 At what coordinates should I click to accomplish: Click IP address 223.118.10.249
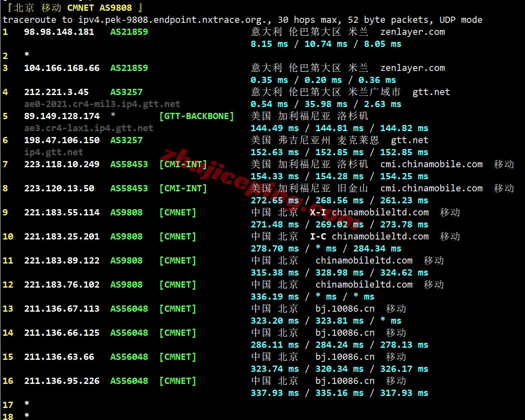[x=62, y=164]
